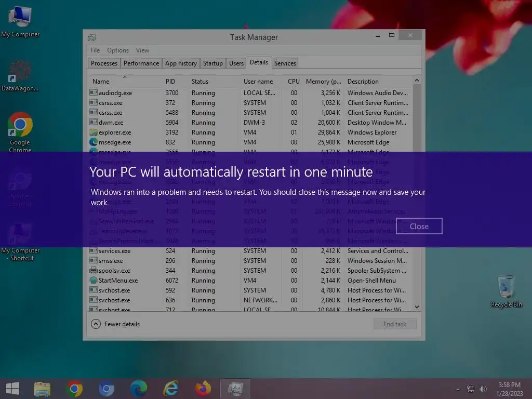Launch Google Chrome from the taskbar
This screenshot has height=399, width=532.
tap(74, 389)
